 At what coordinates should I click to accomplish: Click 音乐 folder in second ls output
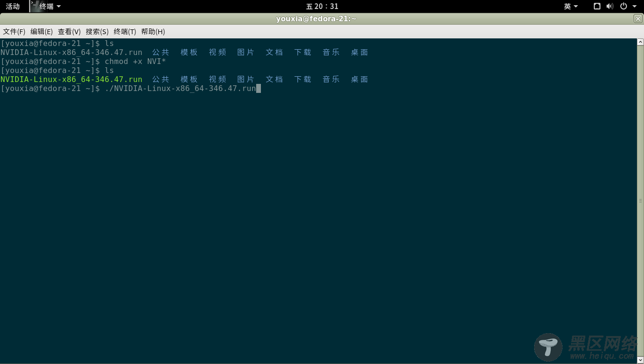(x=331, y=79)
